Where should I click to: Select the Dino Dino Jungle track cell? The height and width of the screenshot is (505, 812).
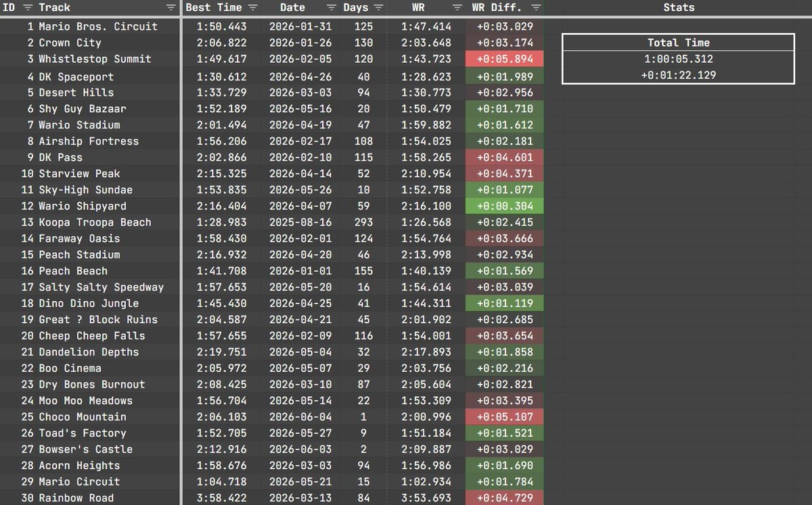(x=108, y=304)
